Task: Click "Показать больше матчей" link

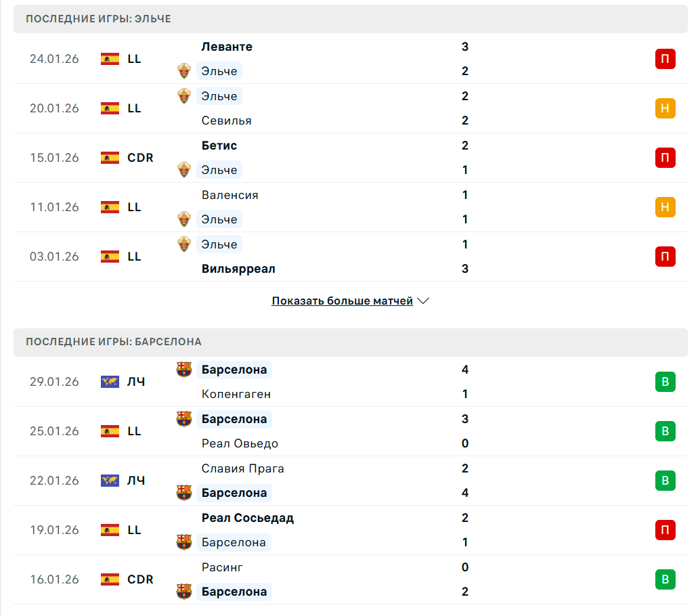Action: (342, 301)
